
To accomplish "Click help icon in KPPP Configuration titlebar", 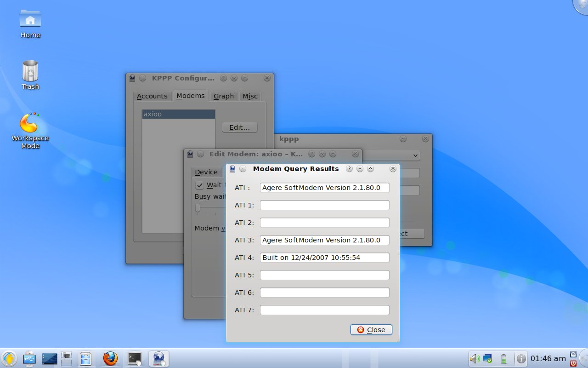I will (223, 78).
